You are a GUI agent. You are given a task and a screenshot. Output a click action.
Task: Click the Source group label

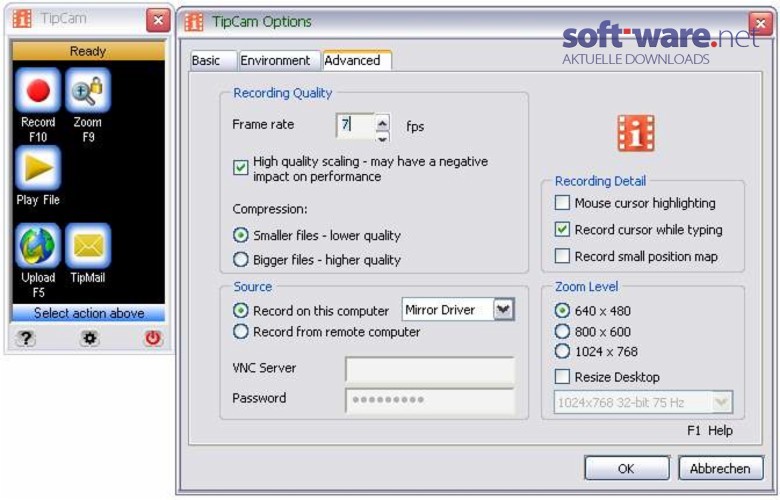[x=253, y=287]
